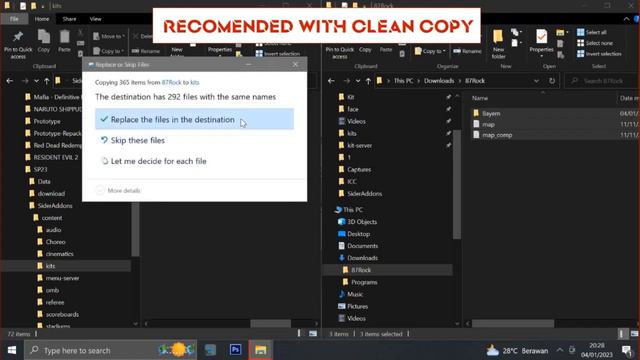Open Desktop in right navigation pane

click(x=358, y=234)
